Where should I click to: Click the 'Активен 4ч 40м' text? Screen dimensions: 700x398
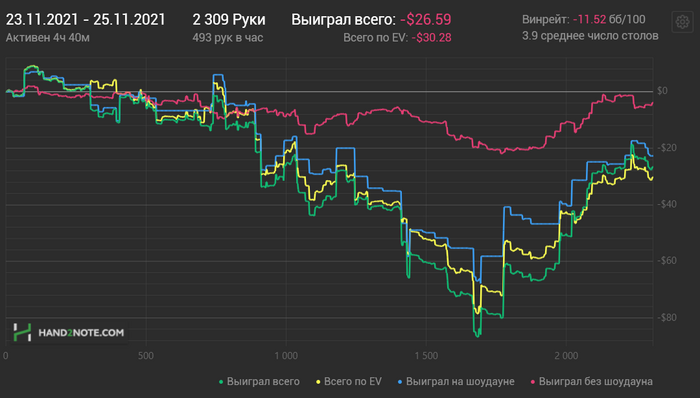[x=48, y=37]
